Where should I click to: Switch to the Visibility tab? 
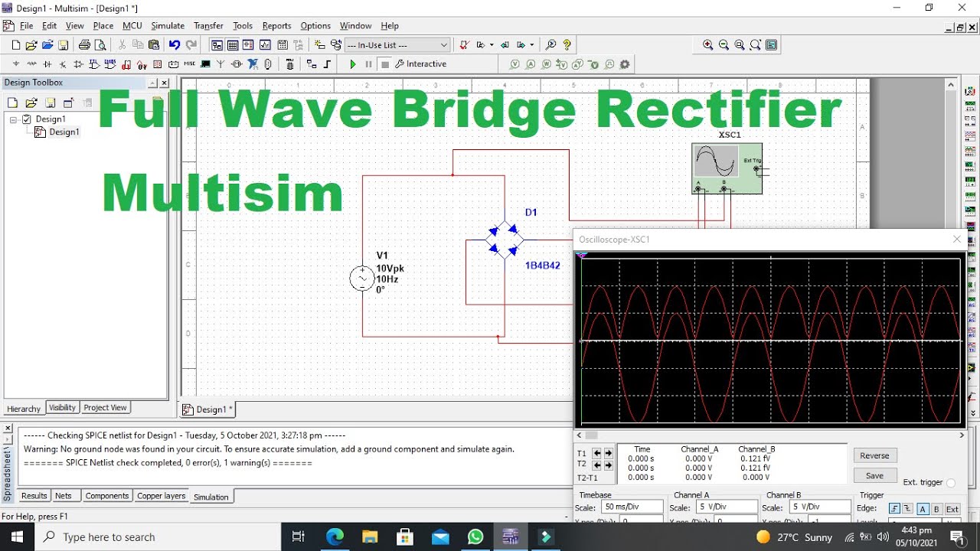point(62,408)
